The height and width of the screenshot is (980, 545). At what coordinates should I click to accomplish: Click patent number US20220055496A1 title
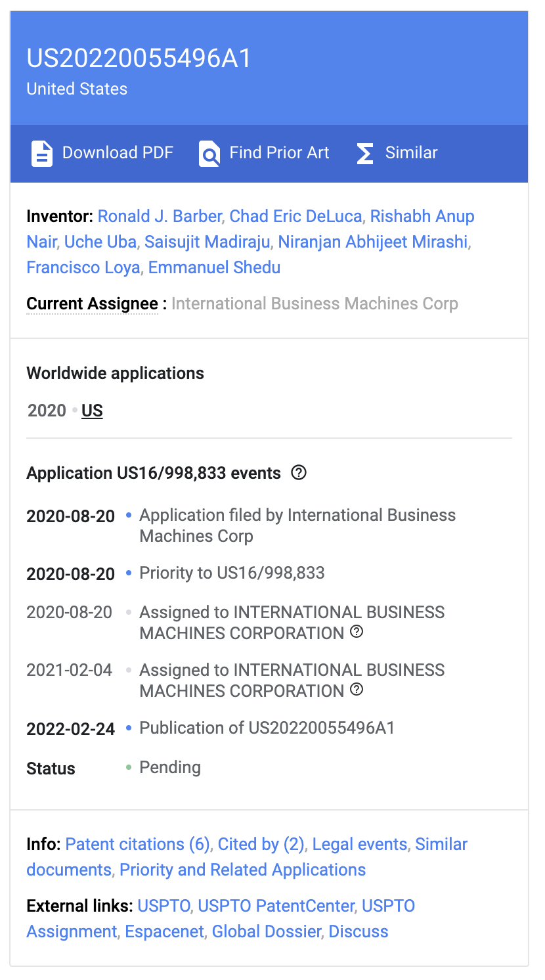click(x=139, y=58)
